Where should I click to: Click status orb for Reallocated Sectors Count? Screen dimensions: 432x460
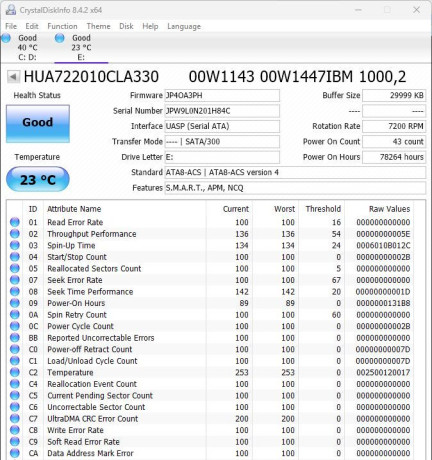(x=15, y=268)
